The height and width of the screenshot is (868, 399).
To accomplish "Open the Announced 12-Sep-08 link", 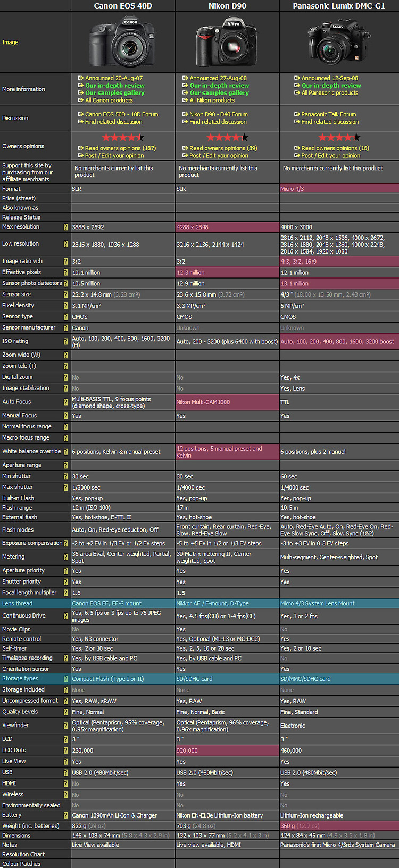I will tap(330, 78).
